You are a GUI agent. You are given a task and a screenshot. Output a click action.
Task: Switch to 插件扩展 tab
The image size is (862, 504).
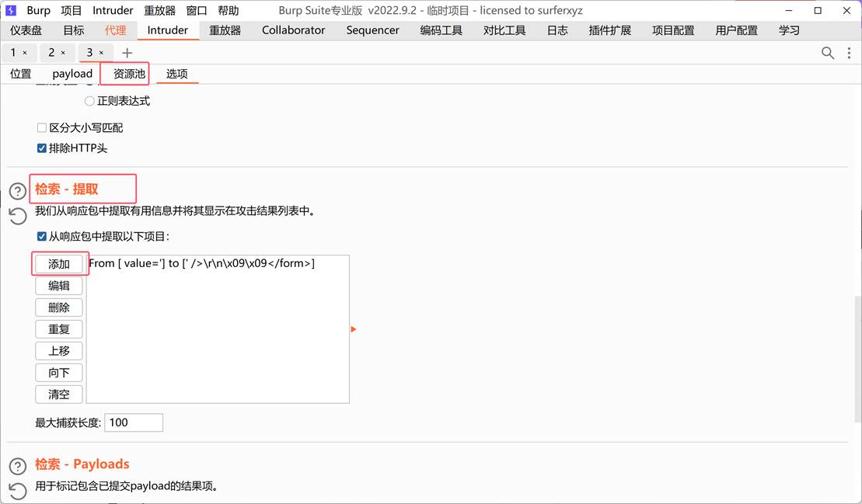click(610, 30)
